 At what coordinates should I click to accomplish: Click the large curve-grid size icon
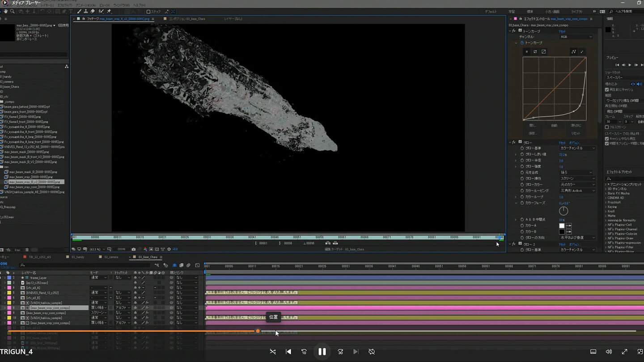coord(544,52)
